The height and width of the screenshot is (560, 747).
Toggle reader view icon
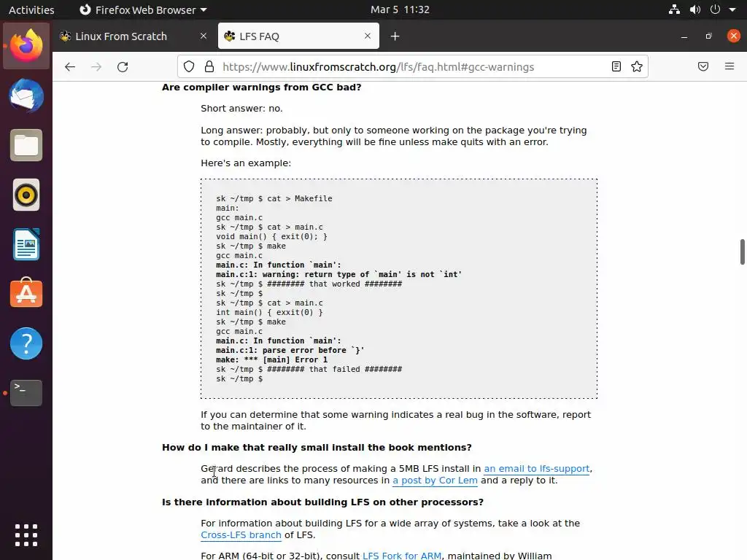coord(616,66)
